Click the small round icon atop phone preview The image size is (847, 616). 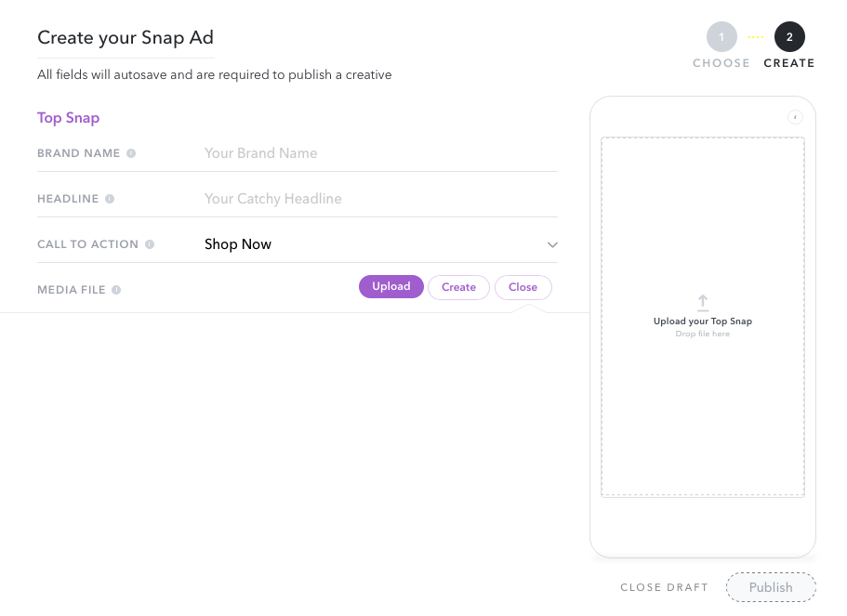[795, 117]
